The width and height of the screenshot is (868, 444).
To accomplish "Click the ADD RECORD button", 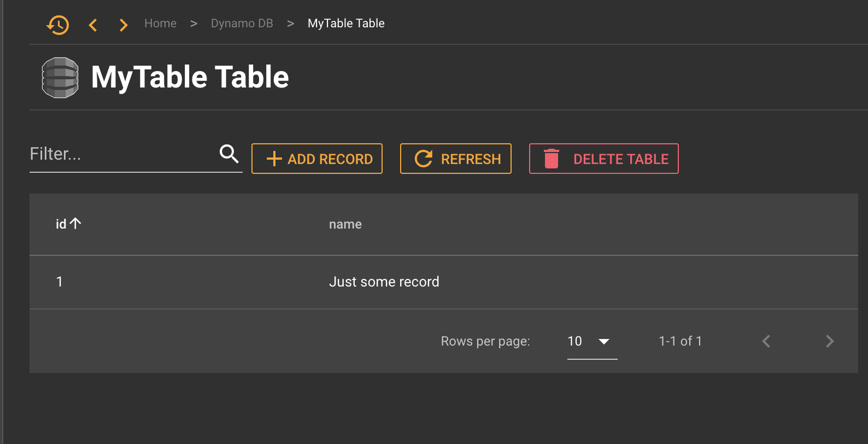I will point(317,159).
